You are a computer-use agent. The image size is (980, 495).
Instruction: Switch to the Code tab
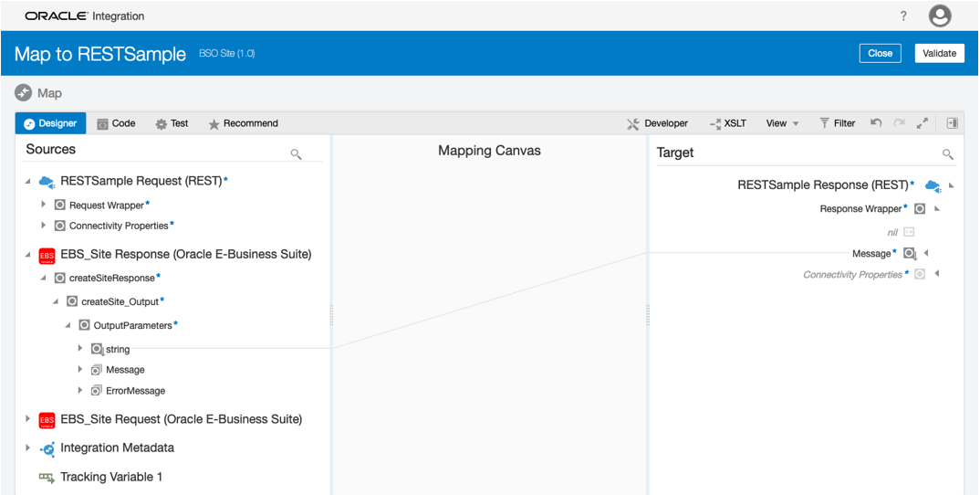tap(116, 123)
